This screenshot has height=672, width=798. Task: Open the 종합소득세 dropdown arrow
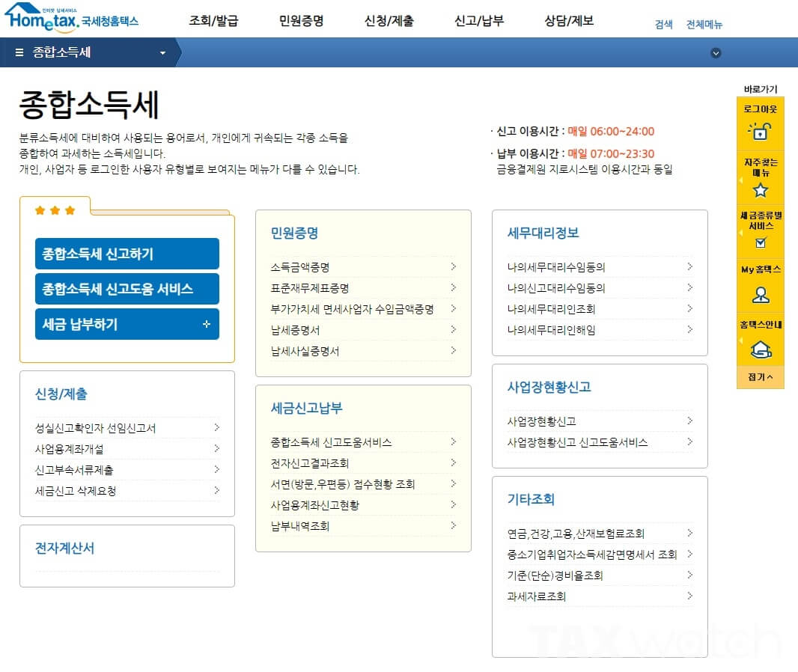pos(162,52)
